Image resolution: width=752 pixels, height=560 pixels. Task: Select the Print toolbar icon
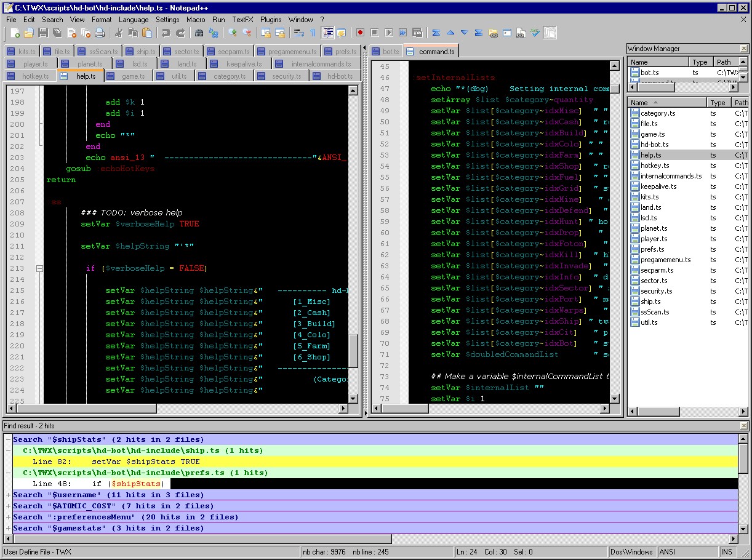pos(99,34)
